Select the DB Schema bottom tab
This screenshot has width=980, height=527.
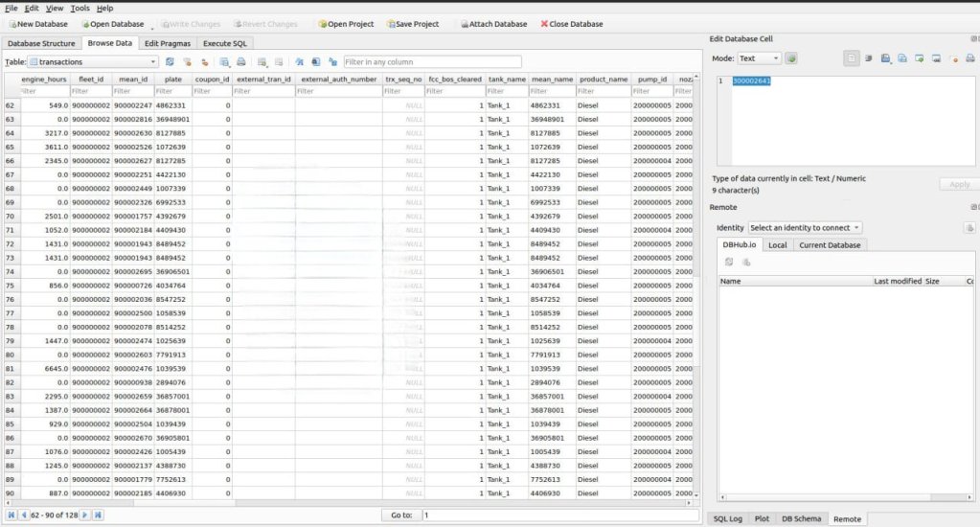tap(800, 518)
